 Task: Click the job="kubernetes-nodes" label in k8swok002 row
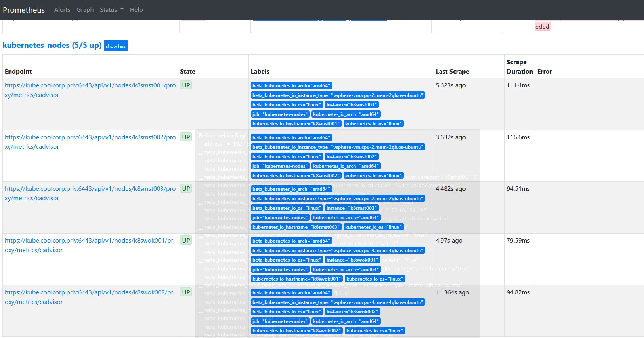280,321
